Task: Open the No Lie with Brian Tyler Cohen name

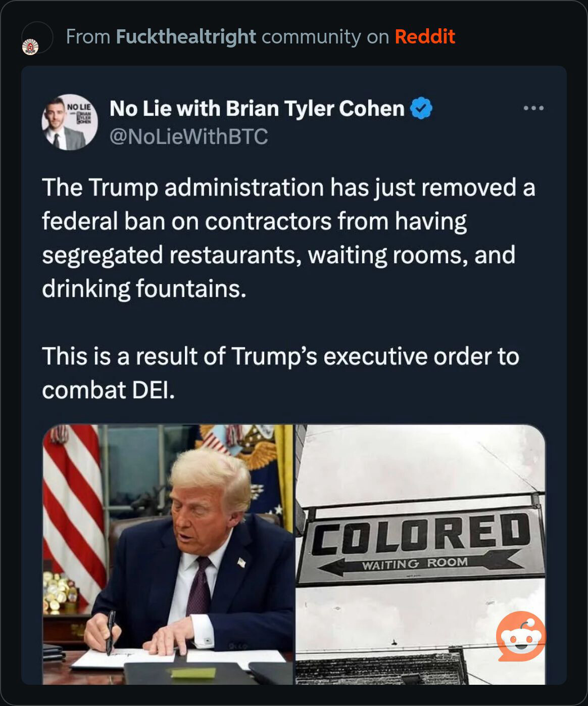Action: click(257, 108)
